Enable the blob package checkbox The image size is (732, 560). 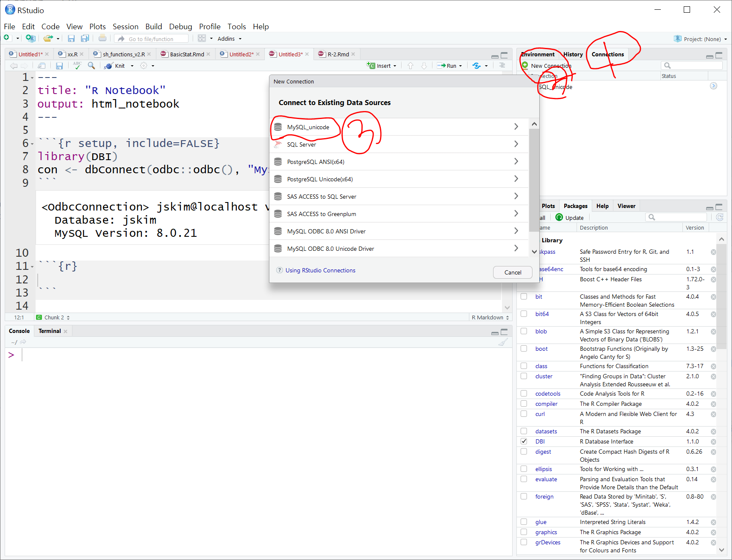click(524, 331)
